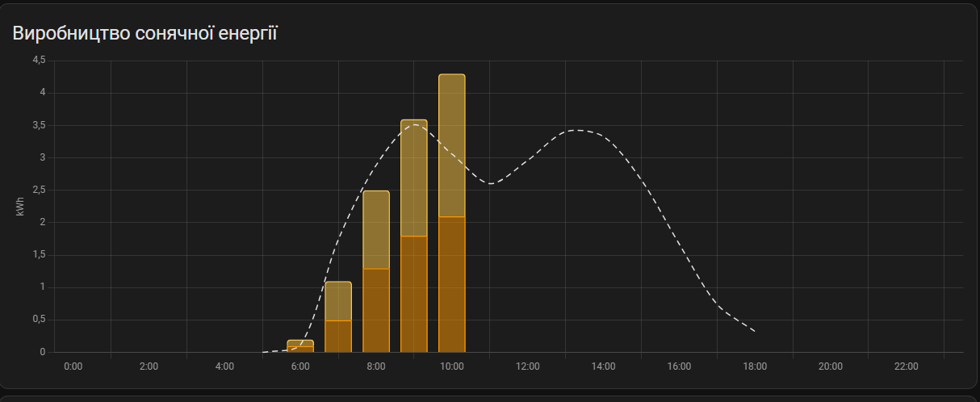Viewport: 980px width, 402px height.
Task: Click the 4,5 value on y-axis
Action: 39,61
